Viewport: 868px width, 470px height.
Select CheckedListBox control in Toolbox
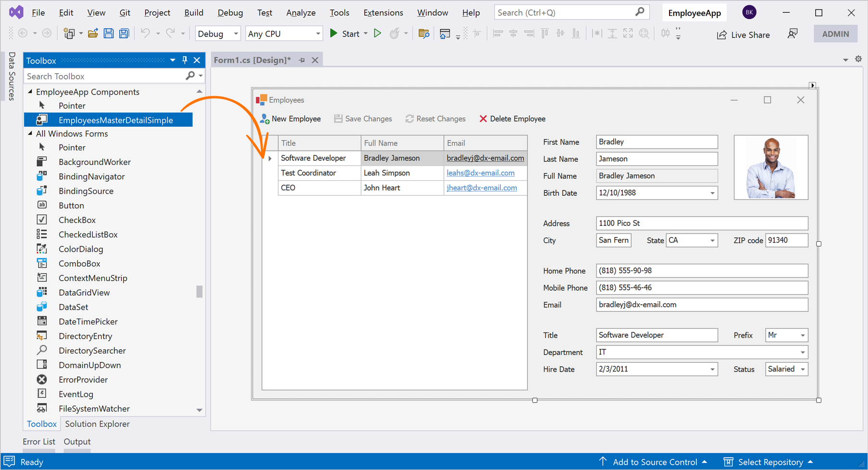pos(88,235)
